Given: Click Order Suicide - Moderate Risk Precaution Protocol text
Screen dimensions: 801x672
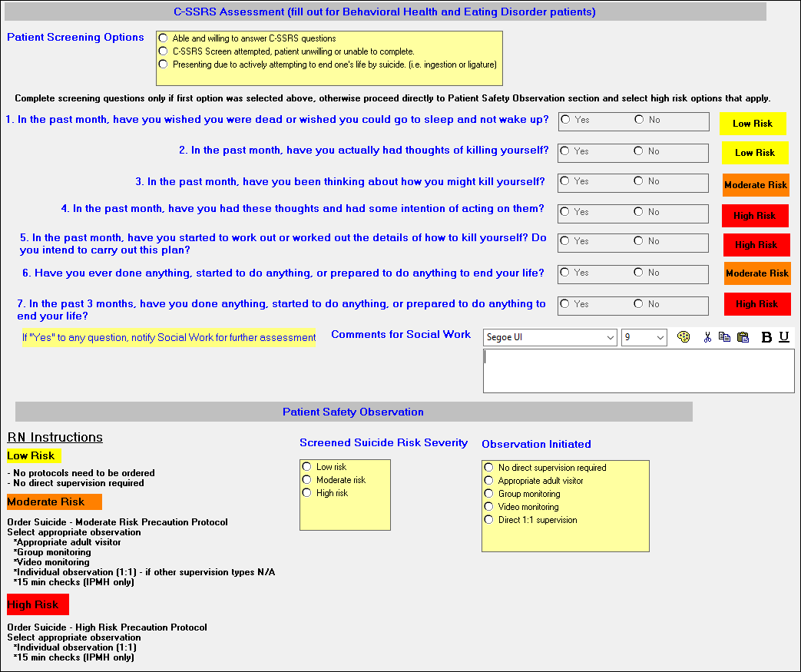Looking at the screenshot, I should click(x=118, y=522).
